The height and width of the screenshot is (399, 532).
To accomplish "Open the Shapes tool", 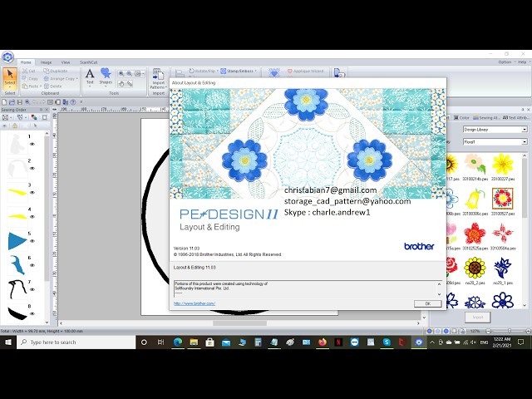I will point(106,76).
